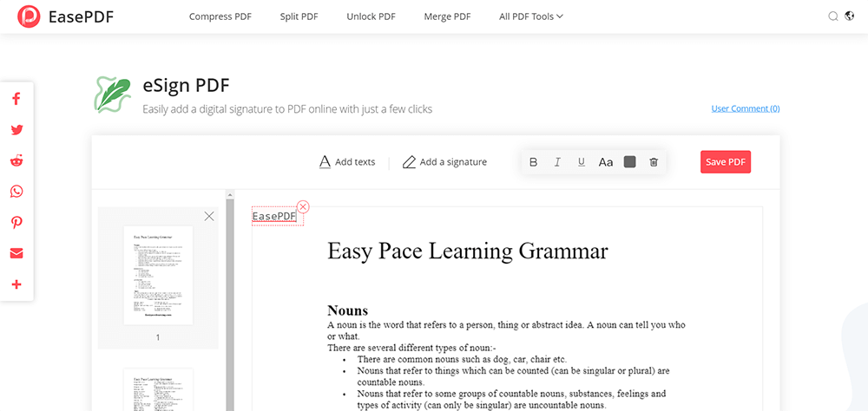
Task: Share page via Twitter icon
Action: click(x=16, y=130)
